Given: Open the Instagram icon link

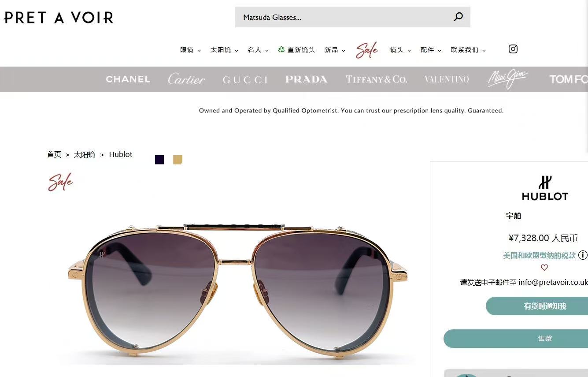Looking at the screenshot, I should (513, 49).
